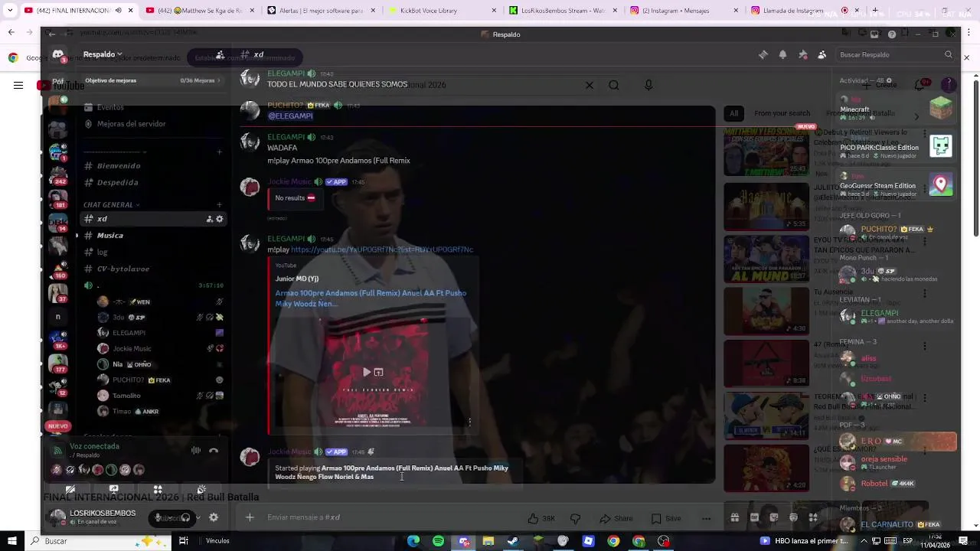This screenshot has height=551, width=980.
Task: Click YouTube search magnifier button
Action: [614, 85]
